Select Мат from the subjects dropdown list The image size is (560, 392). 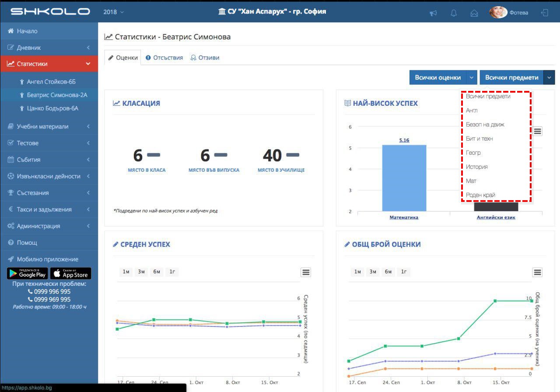pyautogui.click(x=471, y=181)
